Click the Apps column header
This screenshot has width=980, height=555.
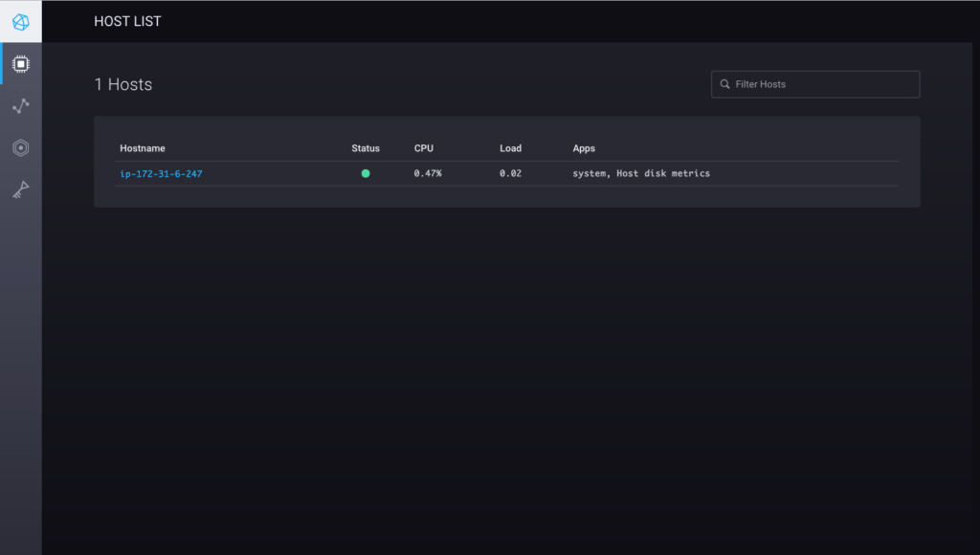583,148
